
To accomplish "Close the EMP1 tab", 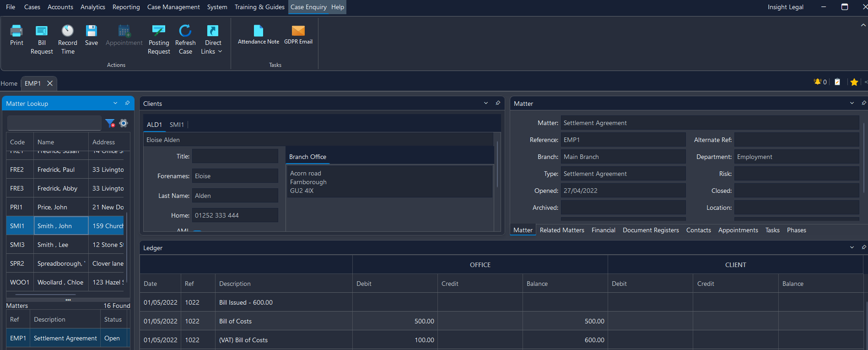I will pyautogui.click(x=50, y=83).
